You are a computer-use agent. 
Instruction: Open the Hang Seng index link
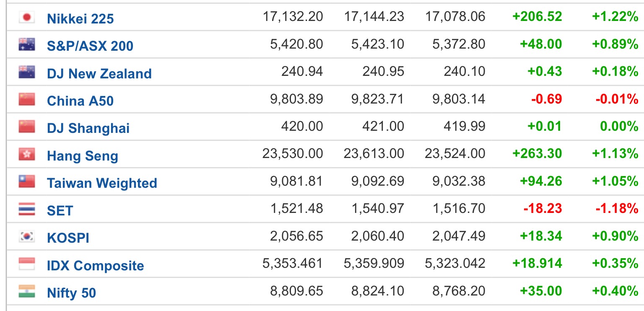coord(82,156)
